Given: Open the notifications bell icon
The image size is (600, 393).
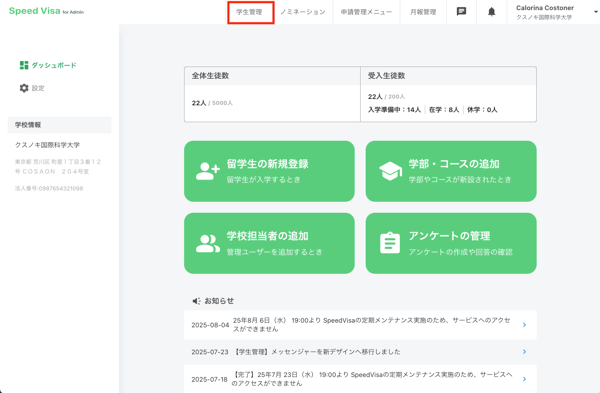Looking at the screenshot, I should (491, 12).
